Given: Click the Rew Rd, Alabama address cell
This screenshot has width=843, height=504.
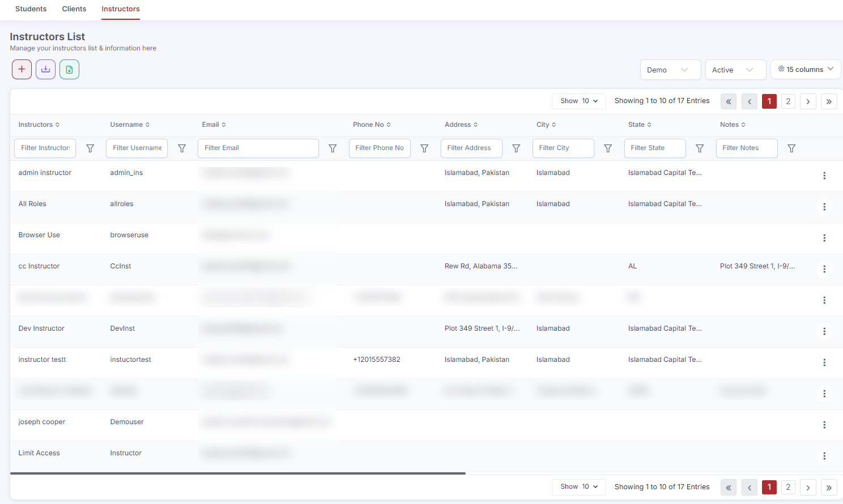Looking at the screenshot, I should pyautogui.click(x=481, y=266).
